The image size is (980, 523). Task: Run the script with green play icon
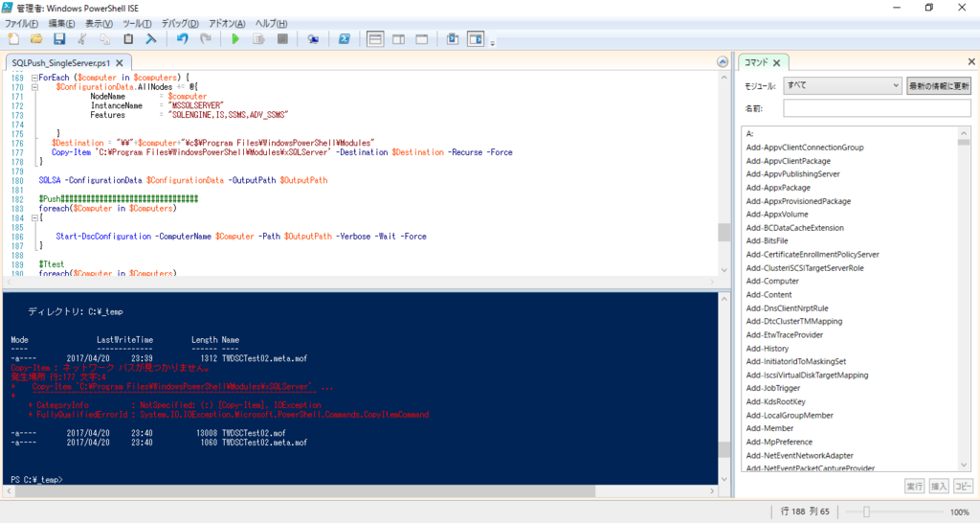click(x=235, y=39)
